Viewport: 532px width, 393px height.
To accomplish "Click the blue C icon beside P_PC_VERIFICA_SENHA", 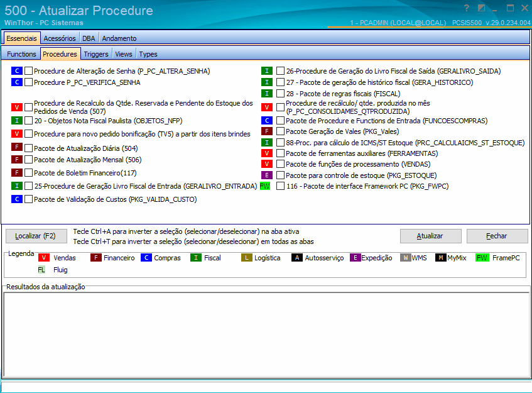I will [x=16, y=82].
